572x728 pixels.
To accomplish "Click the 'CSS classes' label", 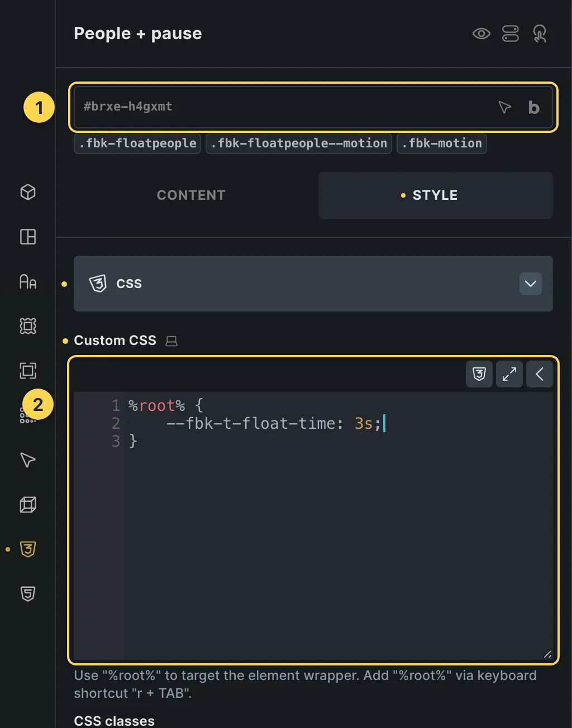I will pos(114,721).
